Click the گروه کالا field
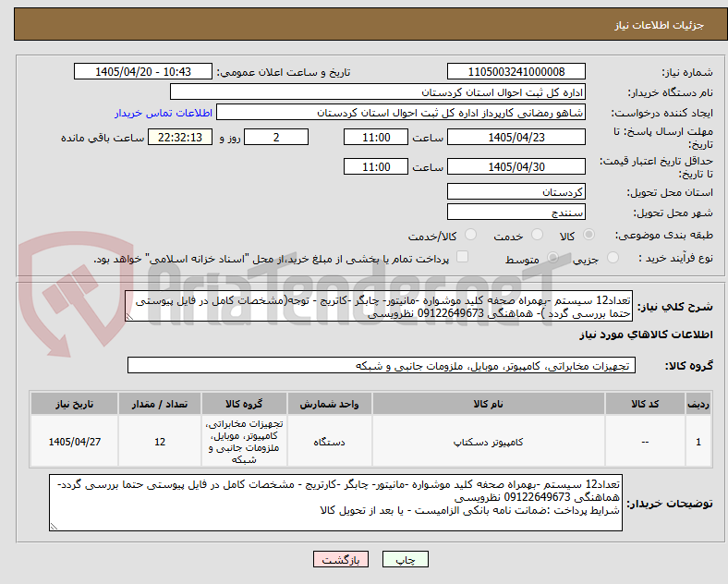The height and width of the screenshot is (584, 728). [x=382, y=365]
